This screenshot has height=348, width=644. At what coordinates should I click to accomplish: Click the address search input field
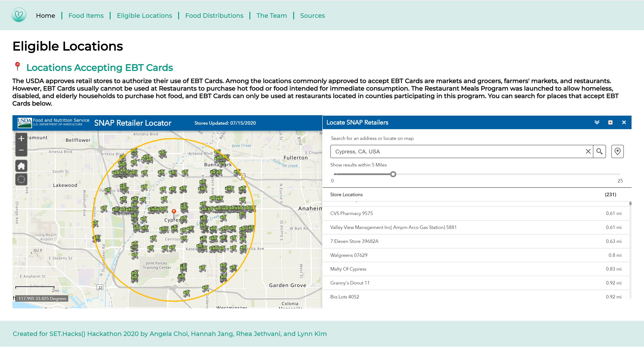pos(457,151)
